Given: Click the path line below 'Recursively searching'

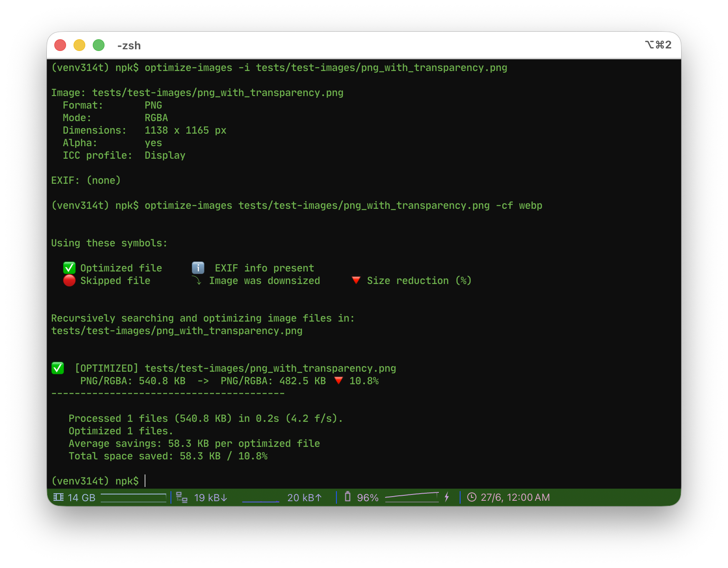Looking at the screenshot, I should (177, 331).
